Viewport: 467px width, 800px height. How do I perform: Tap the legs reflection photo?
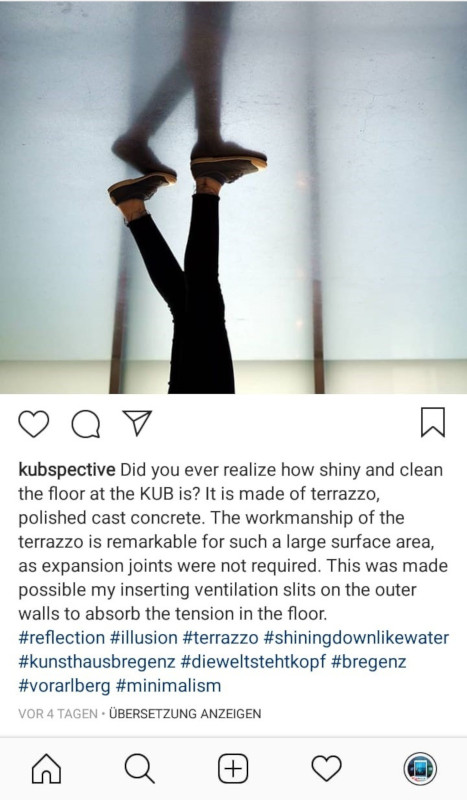233,197
